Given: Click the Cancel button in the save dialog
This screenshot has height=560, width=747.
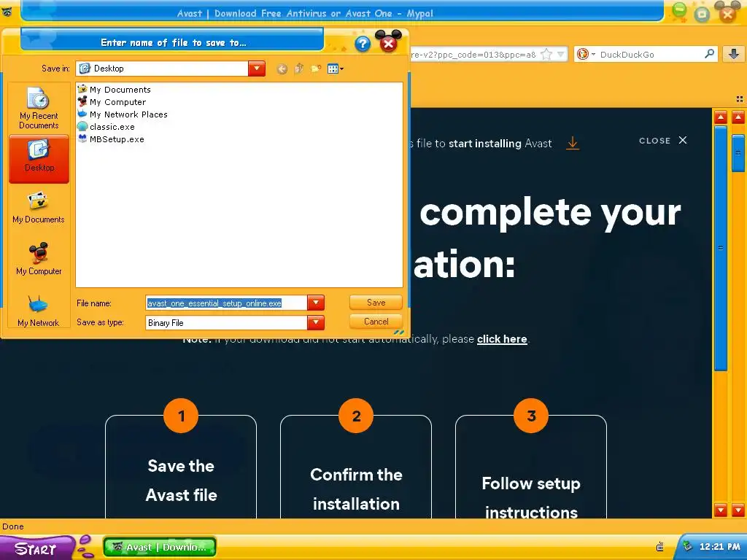Looking at the screenshot, I should (376, 322).
